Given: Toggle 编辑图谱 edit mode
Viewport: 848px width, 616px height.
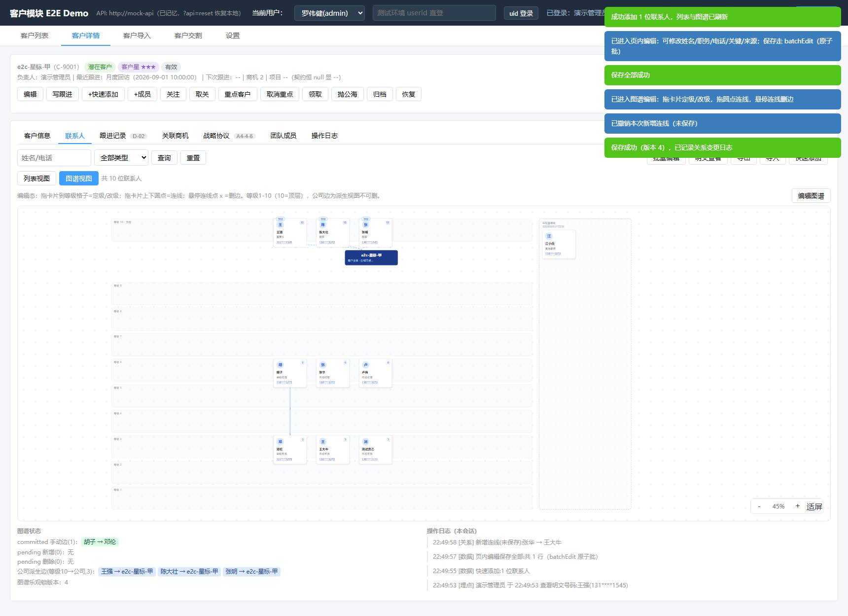Looking at the screenshot, I should (811, 196).
